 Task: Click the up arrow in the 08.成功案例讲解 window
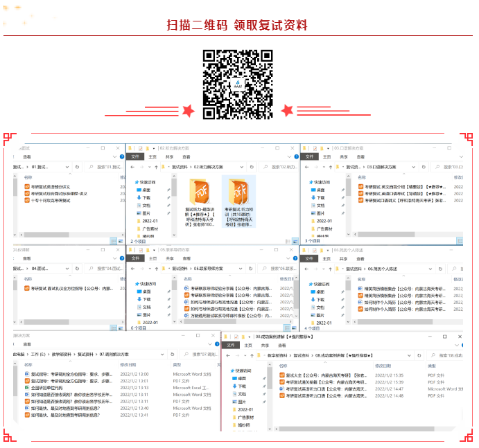click(x=252, y=355)
